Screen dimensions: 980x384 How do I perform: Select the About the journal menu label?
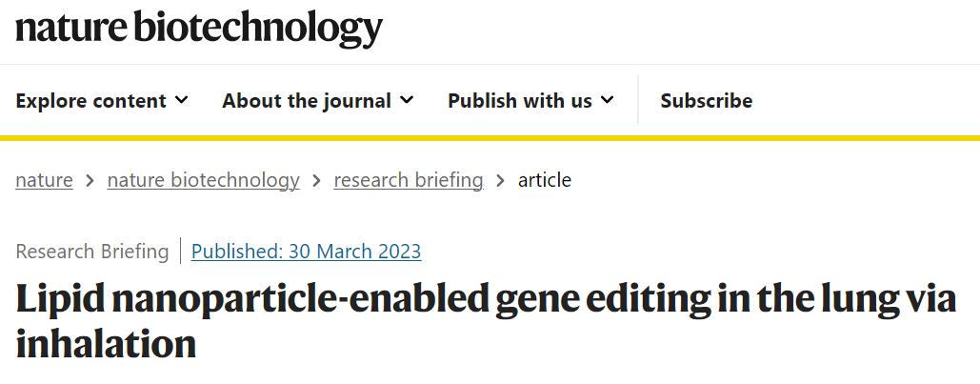coord(307,100)
